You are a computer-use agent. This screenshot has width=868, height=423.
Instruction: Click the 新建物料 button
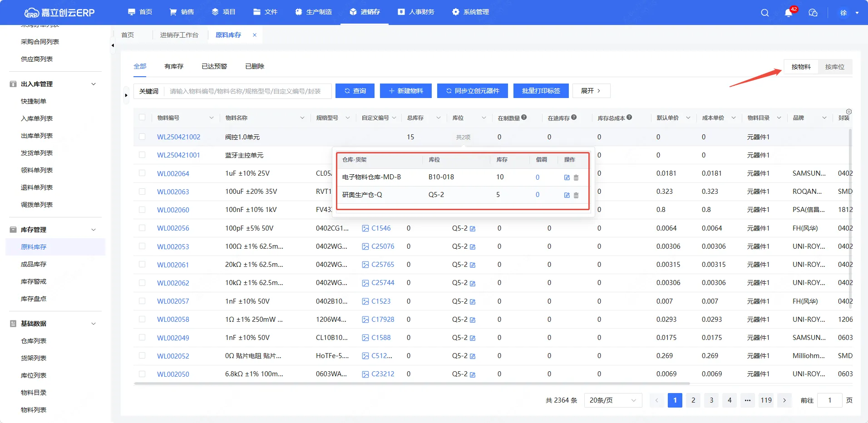[405, 91]
